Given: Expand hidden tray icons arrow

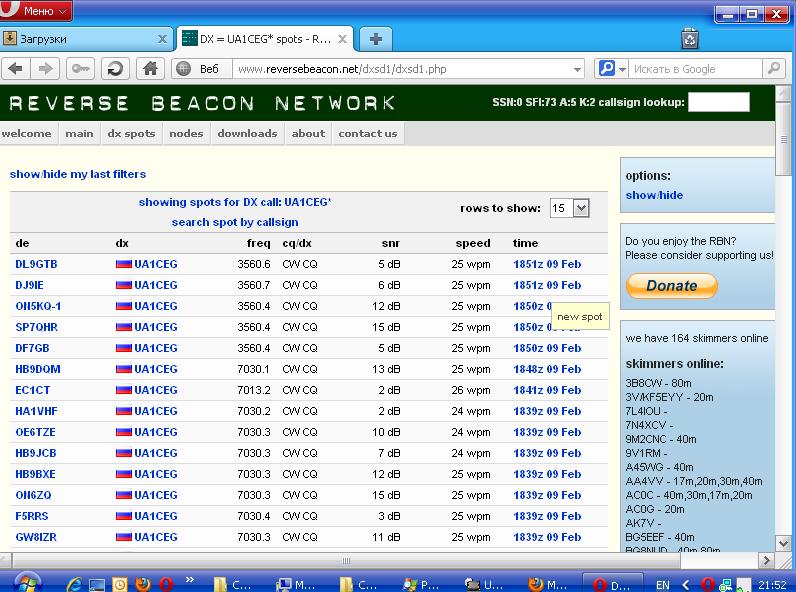Looking at the screenshot, I should coord(685,585).
